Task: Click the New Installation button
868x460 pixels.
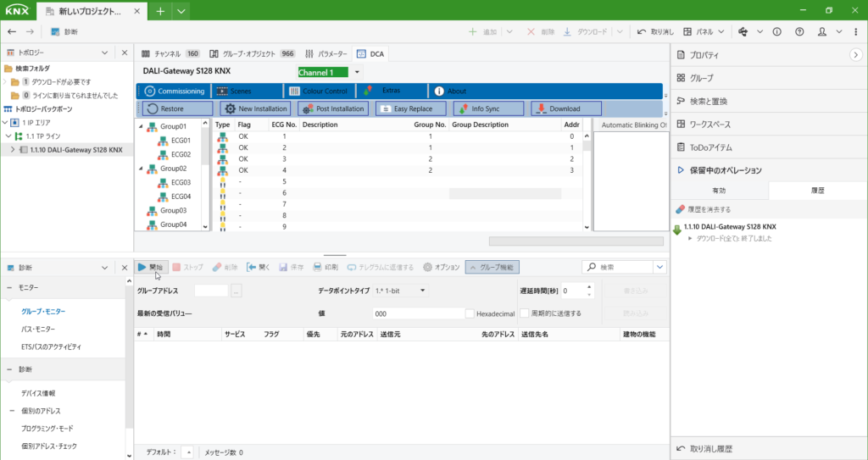Action: pyautogui.click(x=255, y=108)
